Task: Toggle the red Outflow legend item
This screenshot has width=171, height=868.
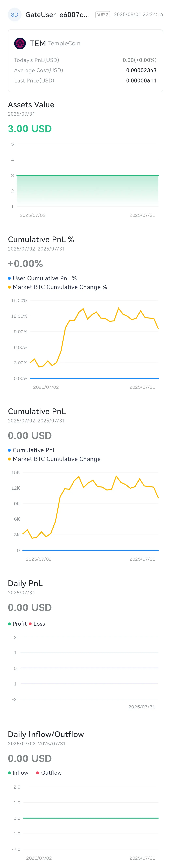Action: (x=49, y=773)
